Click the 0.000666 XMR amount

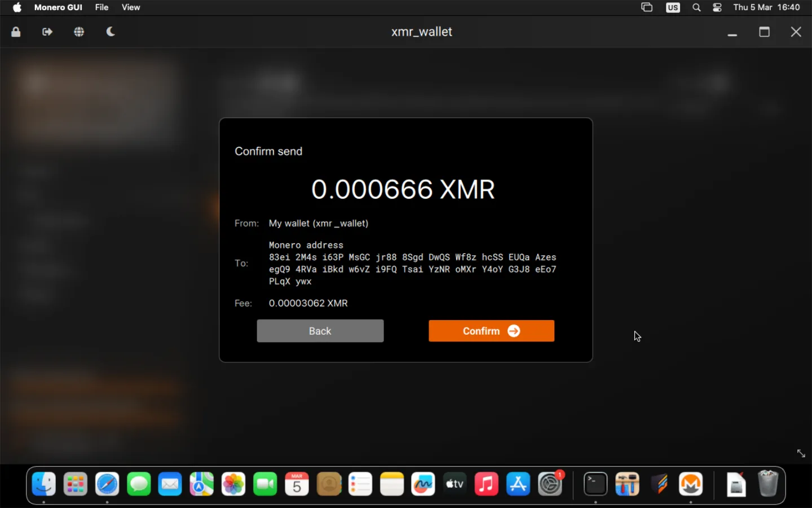point(403,189)
